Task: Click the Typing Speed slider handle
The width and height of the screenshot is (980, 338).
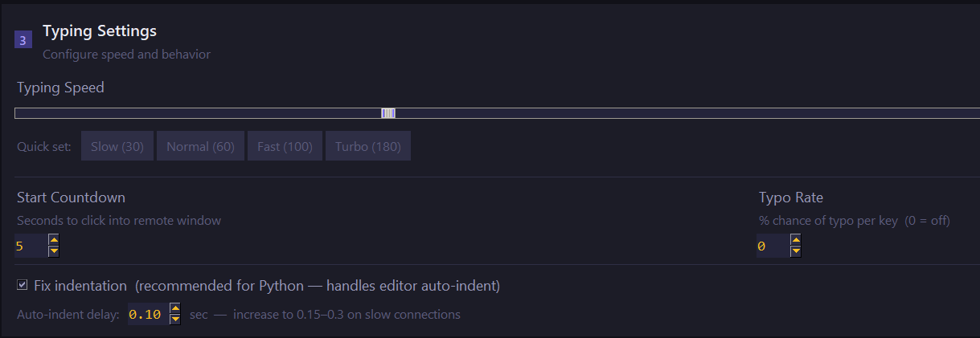Action: pos(388,113)
